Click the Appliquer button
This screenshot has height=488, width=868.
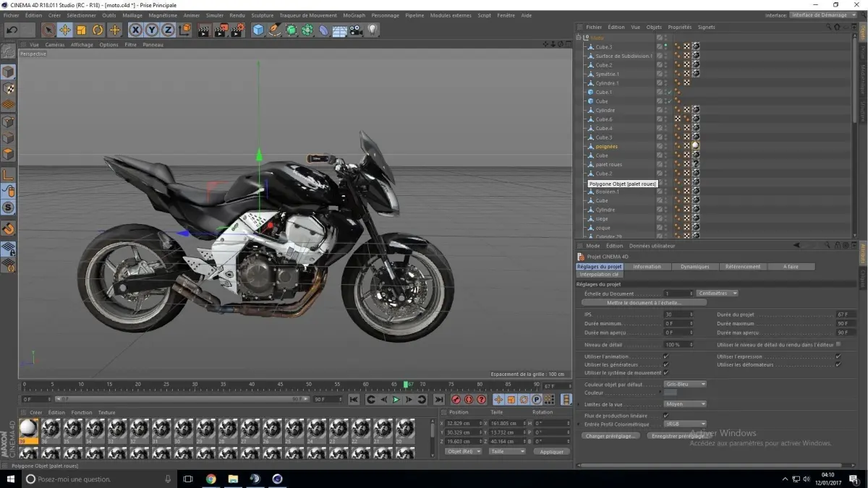click(x=551, y=451)
